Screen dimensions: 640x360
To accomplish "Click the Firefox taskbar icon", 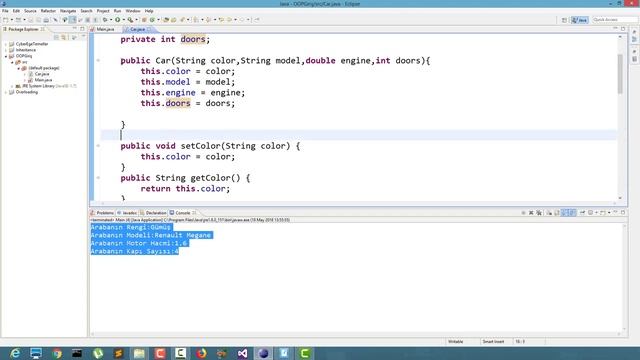I will click(201, 353).
